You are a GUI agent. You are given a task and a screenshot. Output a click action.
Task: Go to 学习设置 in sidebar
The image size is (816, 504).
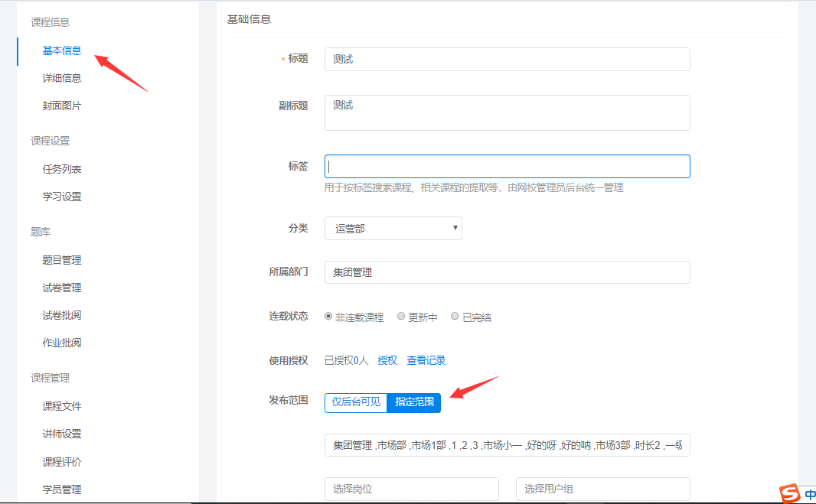61,197
